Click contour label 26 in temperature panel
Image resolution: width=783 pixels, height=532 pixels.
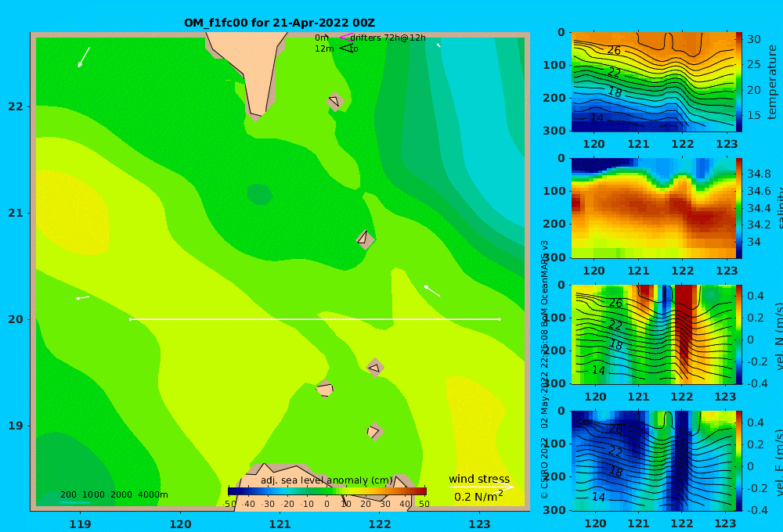click(614, 50)
